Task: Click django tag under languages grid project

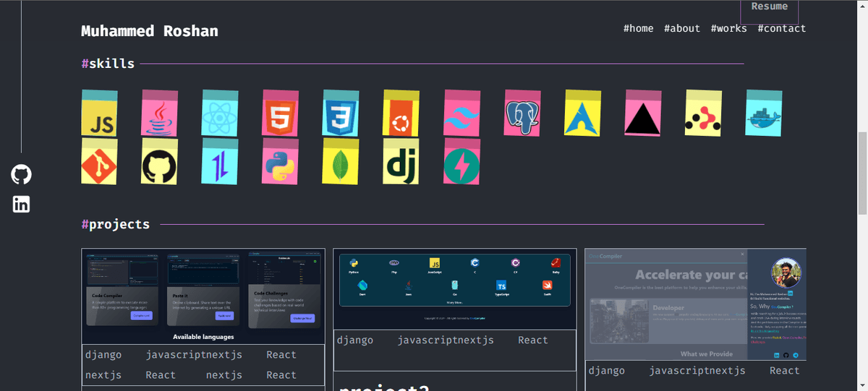Action: 355,340
